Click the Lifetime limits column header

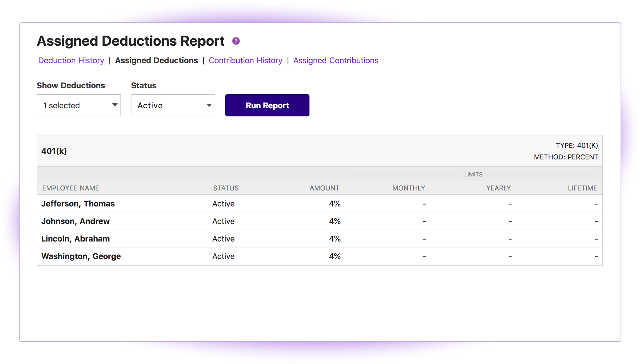tap(582, 188)
